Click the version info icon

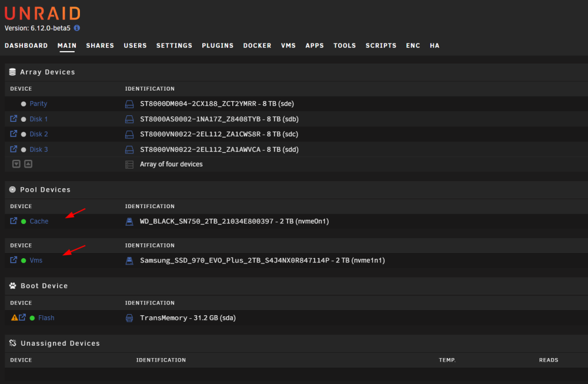tap(77, 28)
